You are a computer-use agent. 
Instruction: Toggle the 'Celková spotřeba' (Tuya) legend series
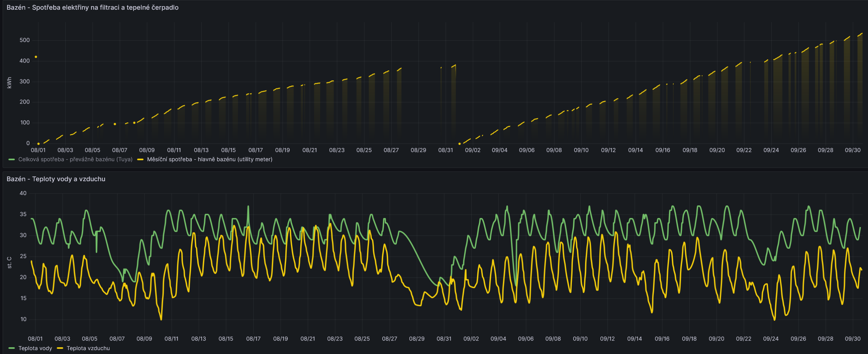pyautogui.click(x=75, y=159)
